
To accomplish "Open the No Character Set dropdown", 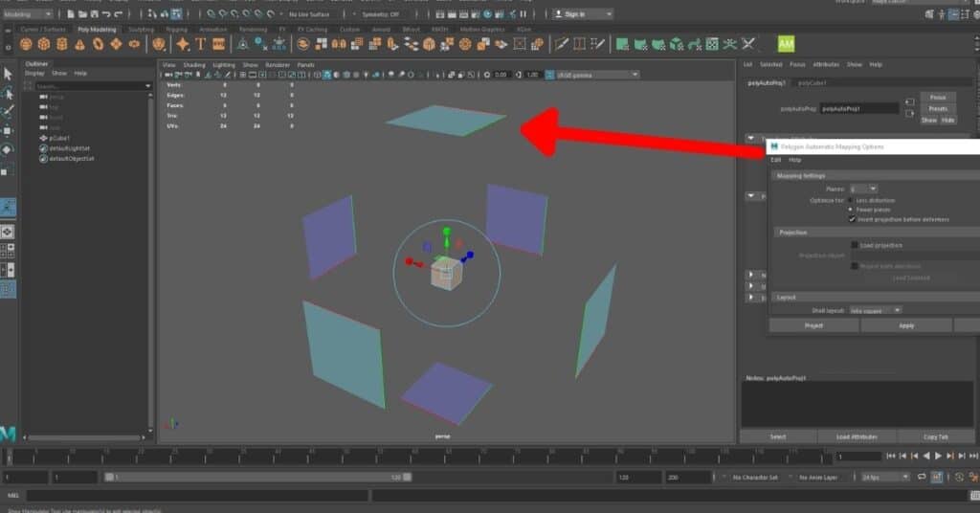I will (x=755, y=478).
